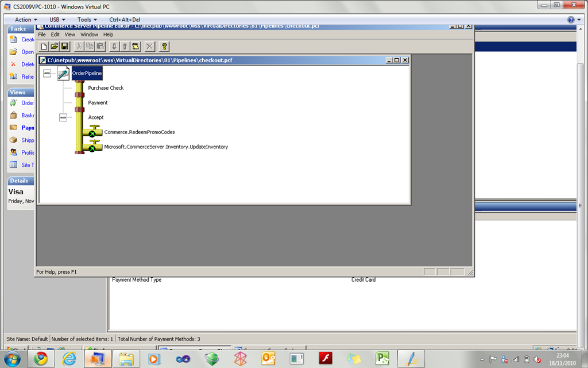This screenshot has height=368, width=588.
Task: Click the Copy toolbar icon
Action: [x=90, y=47]
